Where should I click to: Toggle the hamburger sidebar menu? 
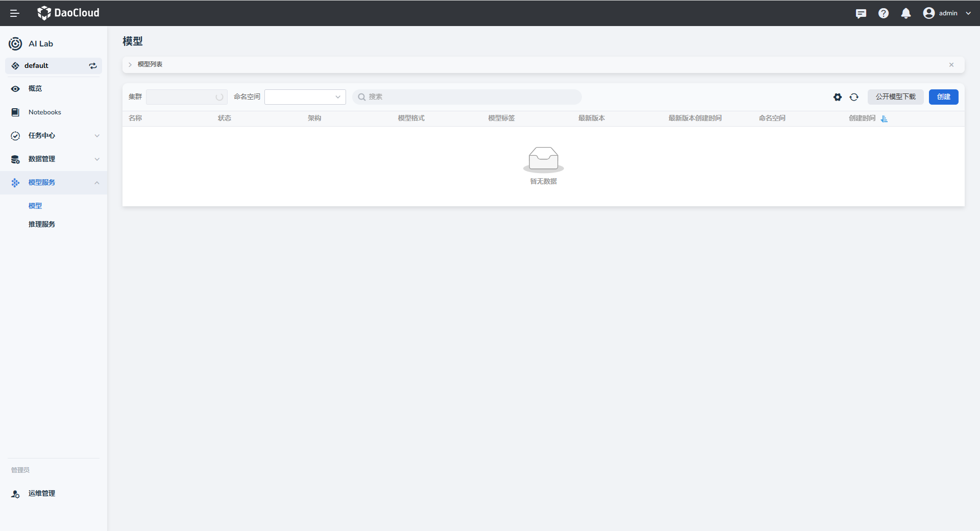(x=14, y=13)
